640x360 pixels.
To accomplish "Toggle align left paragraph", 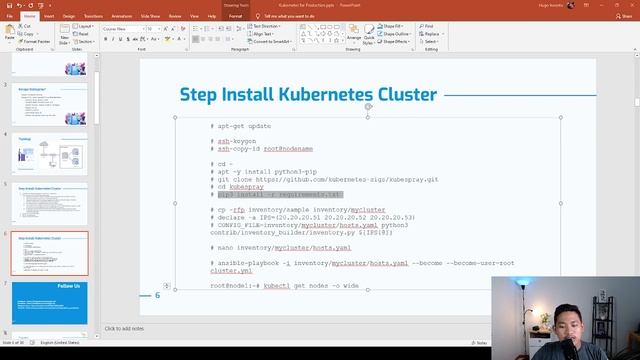I will 196,39.
